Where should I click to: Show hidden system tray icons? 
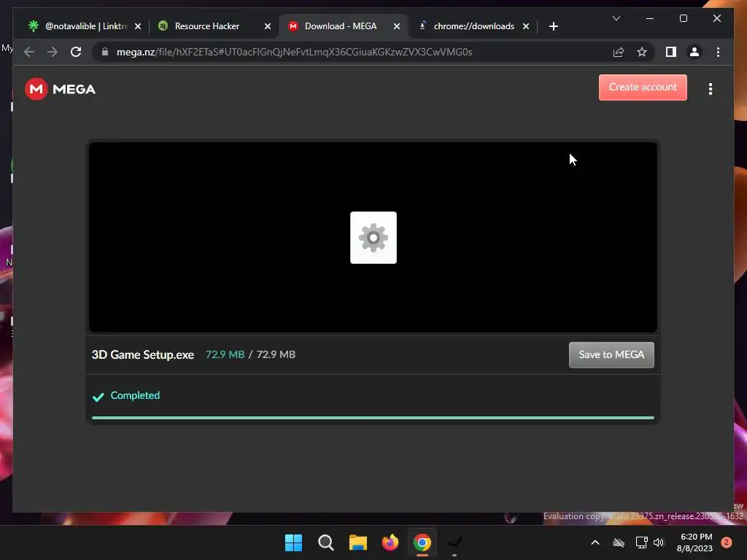(x=595, y=542)
